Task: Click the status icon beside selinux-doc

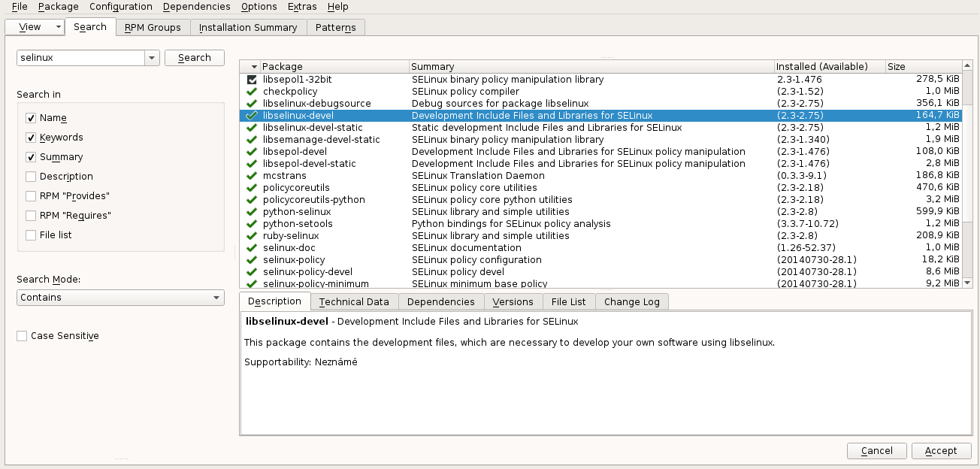Action: 252,248
